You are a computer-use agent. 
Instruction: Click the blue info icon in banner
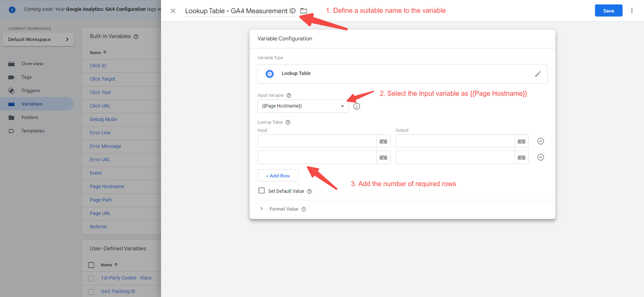12,9
